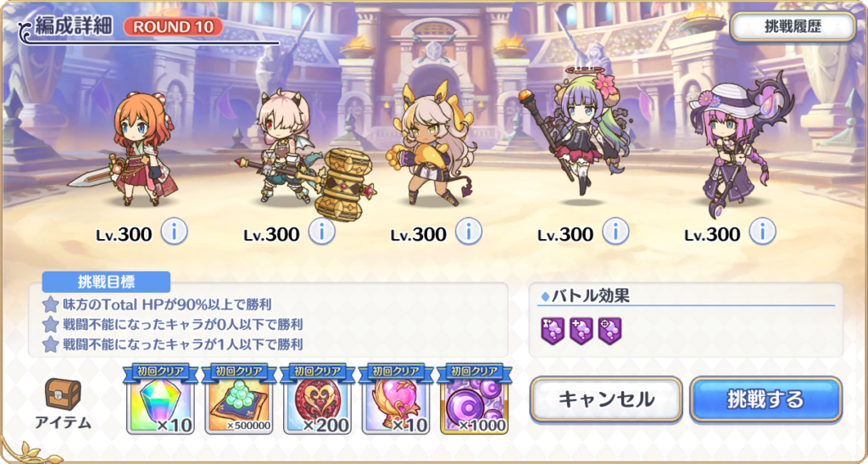The image size is (868, 464).
Task: Inspect the third purple battle effect badge
Action: coord(610,331)
